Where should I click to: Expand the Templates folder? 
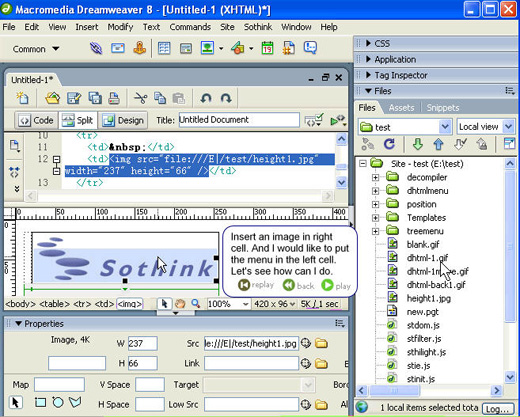tap(376, 218)
